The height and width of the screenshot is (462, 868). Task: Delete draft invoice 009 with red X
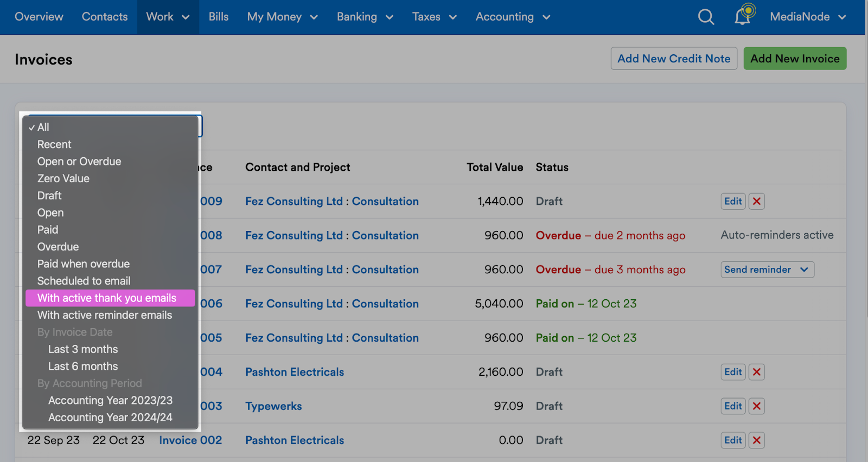[x=757, y=201]
